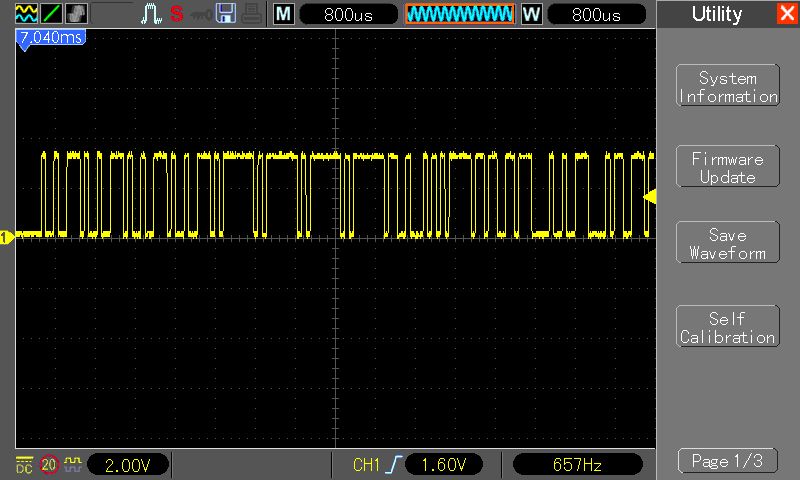Image resolution: width=800 pixels, height=480 pixels.
Task: Start Self Calibration
Action: point(727,328)
